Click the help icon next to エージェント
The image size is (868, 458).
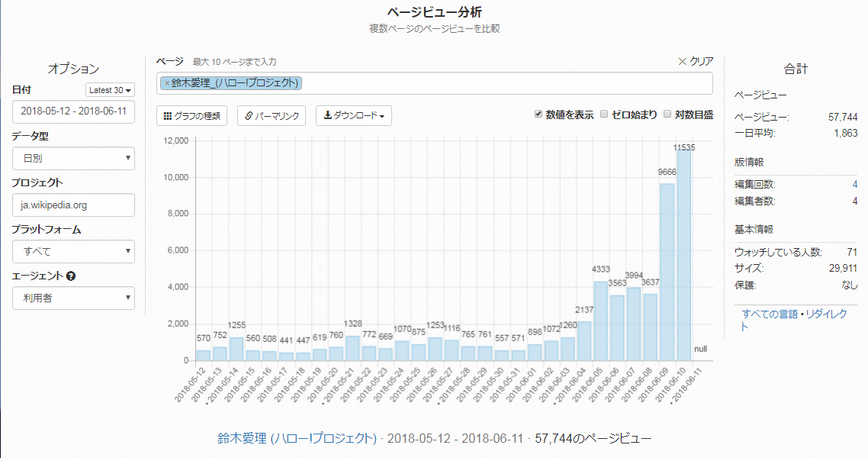click(x=71, y=276)
